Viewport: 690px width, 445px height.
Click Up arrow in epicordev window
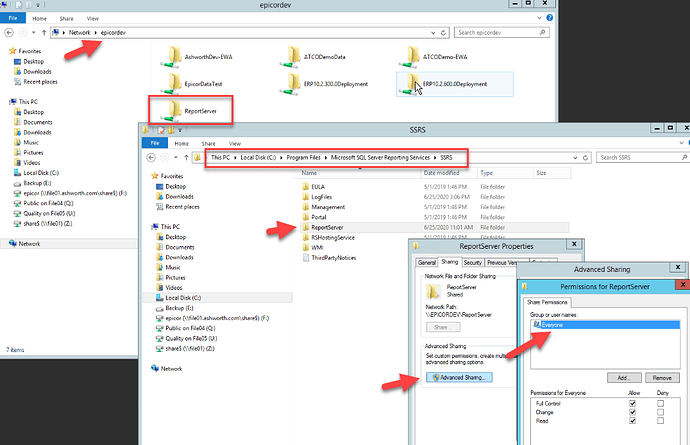[x=44, y=33]
